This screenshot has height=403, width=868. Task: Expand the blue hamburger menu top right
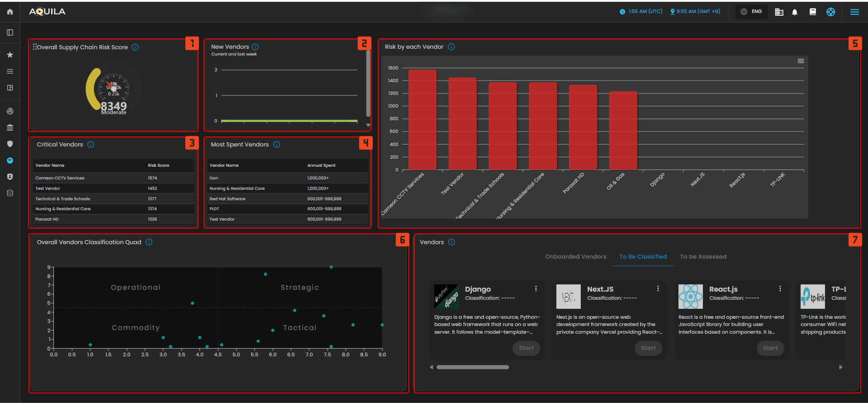click(854, 12)
